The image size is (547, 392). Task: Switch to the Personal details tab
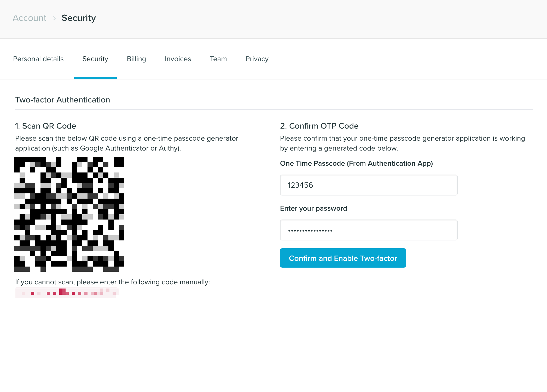click(38, 59)
